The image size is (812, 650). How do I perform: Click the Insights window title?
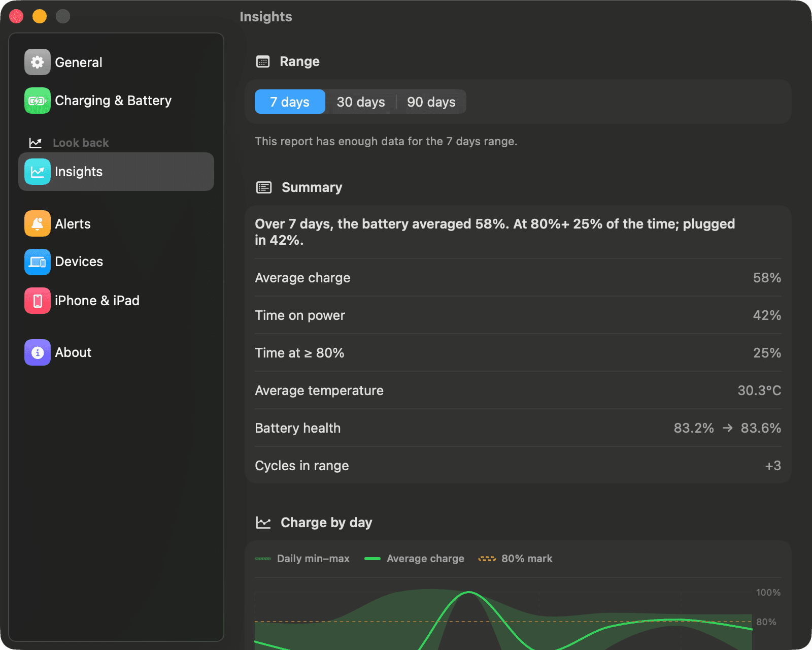tap(266, 17)
